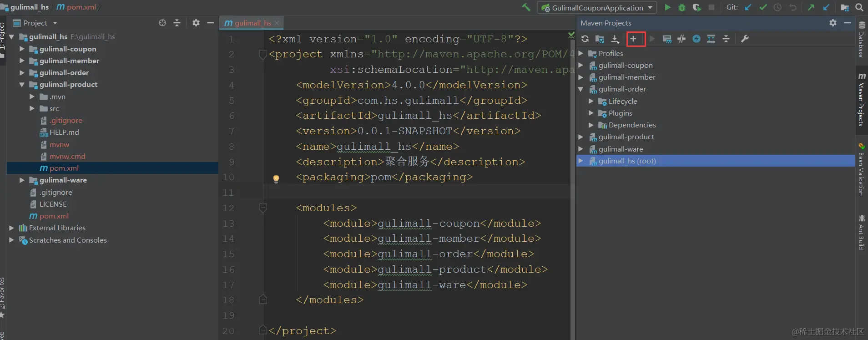The image size is (868, 340).
Task: Start debugging with the green bug icon
Action: tap(682, 7)
